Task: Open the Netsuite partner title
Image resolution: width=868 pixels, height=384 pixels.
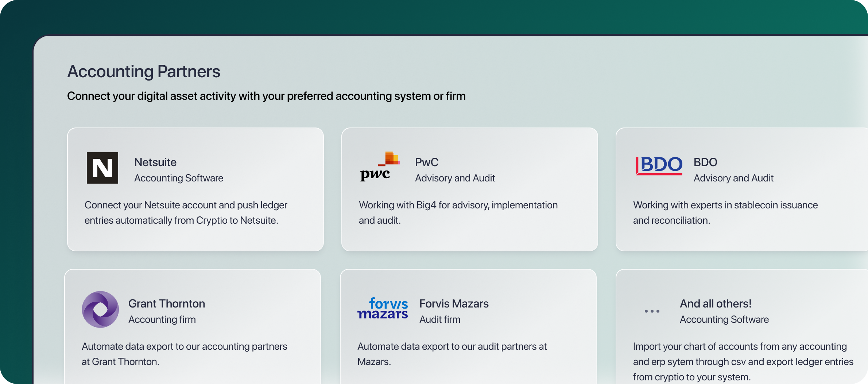Action: (155, 162)
